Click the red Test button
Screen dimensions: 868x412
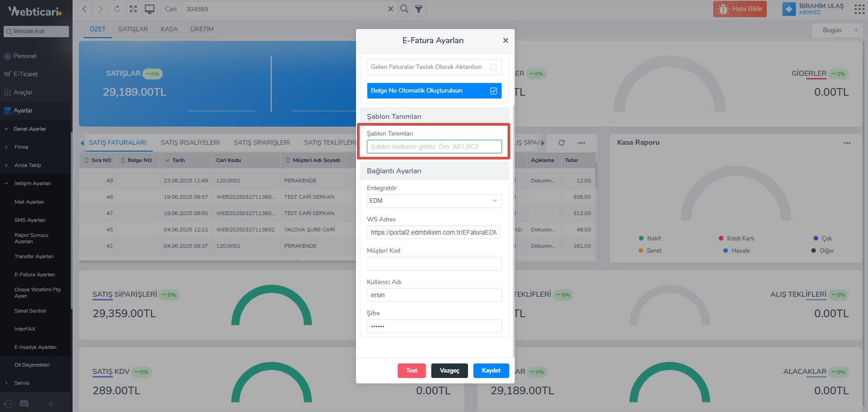[x=411, y=371]
